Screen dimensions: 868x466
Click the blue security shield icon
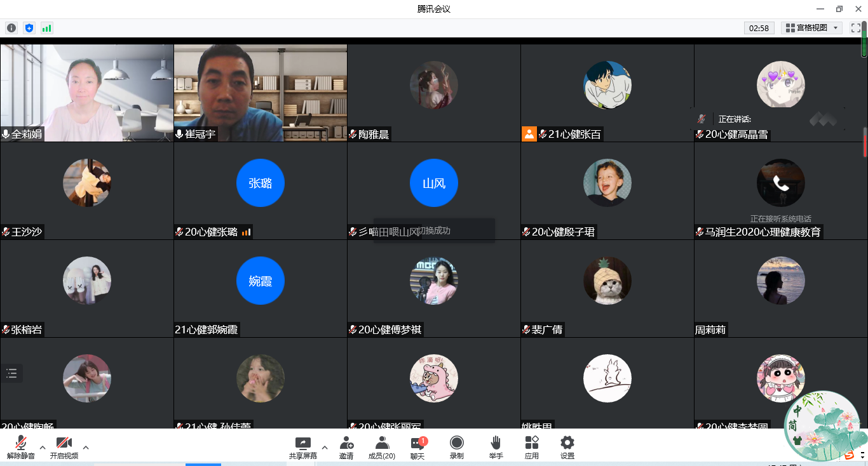(29, 28)
